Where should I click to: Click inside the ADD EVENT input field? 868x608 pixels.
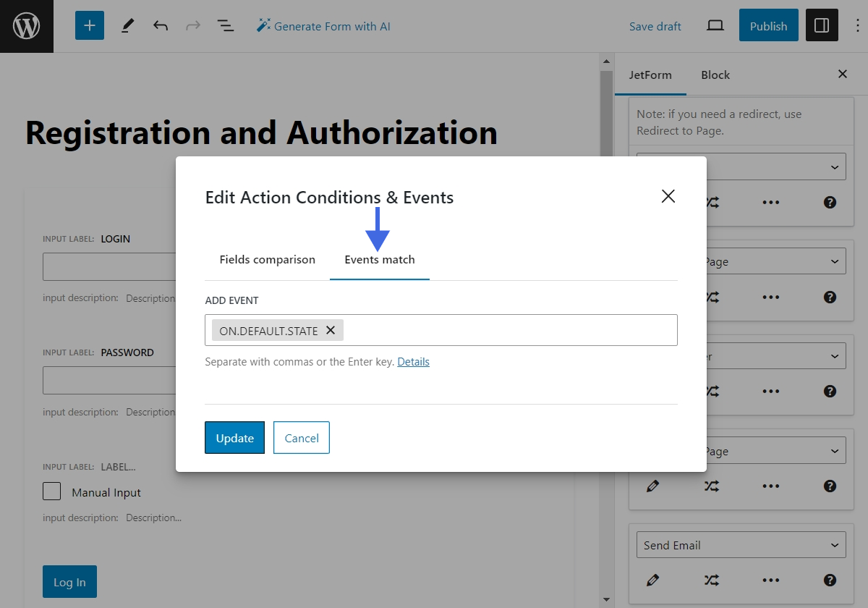point(506,330)
